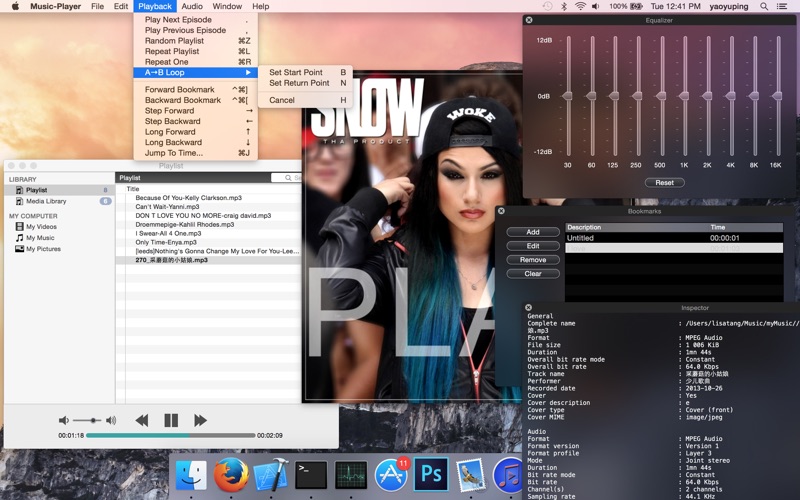
Task: Pause playback with the pause button
Action: tap(171, 420)
